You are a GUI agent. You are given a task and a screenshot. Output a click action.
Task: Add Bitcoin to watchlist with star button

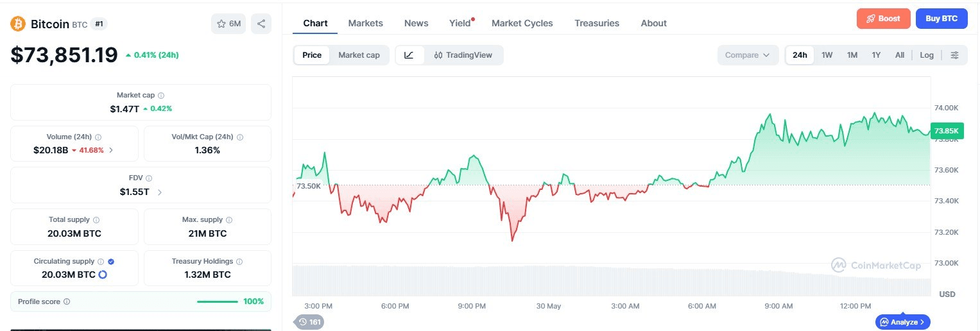[228, 24]
